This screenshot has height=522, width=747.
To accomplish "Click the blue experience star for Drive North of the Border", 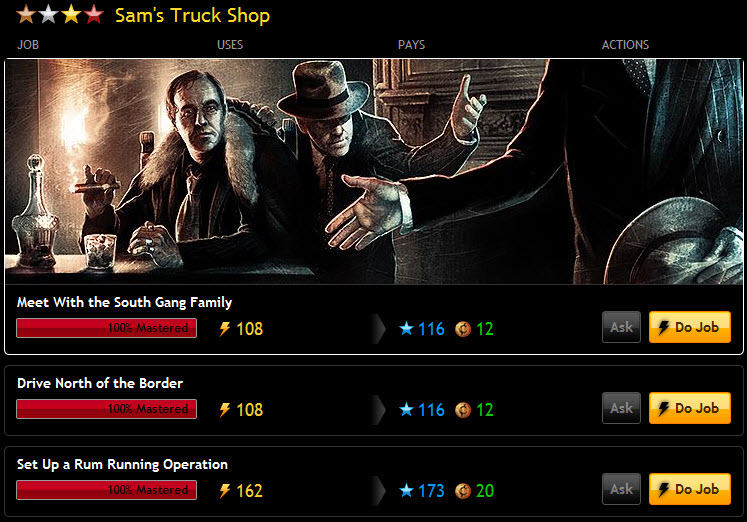I will [406, 409].
